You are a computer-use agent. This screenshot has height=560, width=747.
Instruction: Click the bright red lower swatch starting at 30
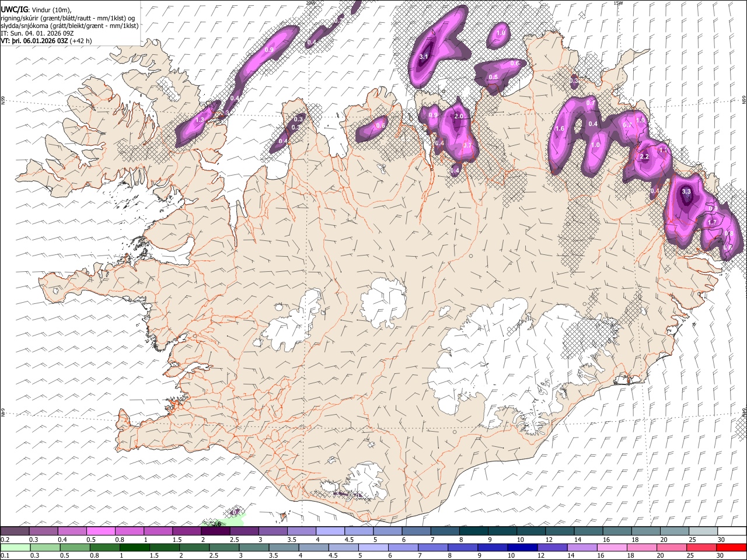point(731,547)
